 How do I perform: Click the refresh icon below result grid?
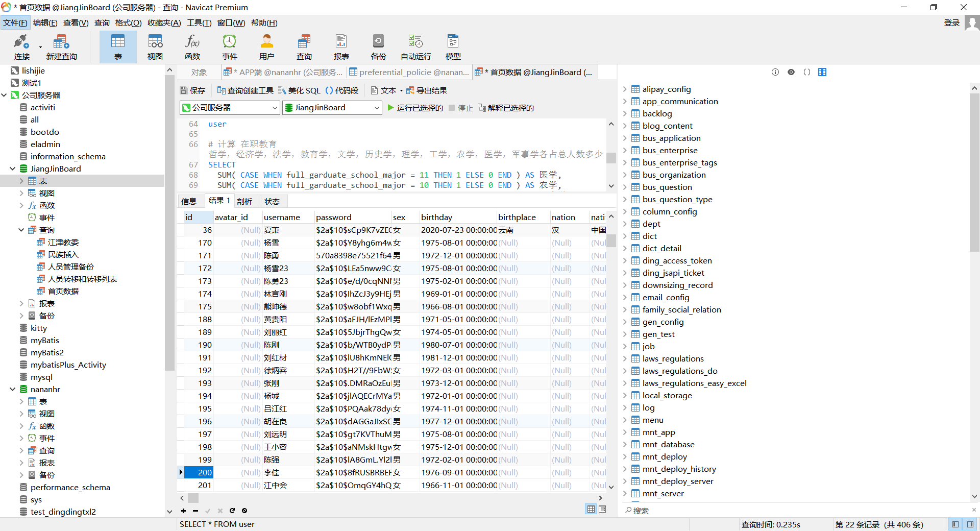click(x=232, y=511)
